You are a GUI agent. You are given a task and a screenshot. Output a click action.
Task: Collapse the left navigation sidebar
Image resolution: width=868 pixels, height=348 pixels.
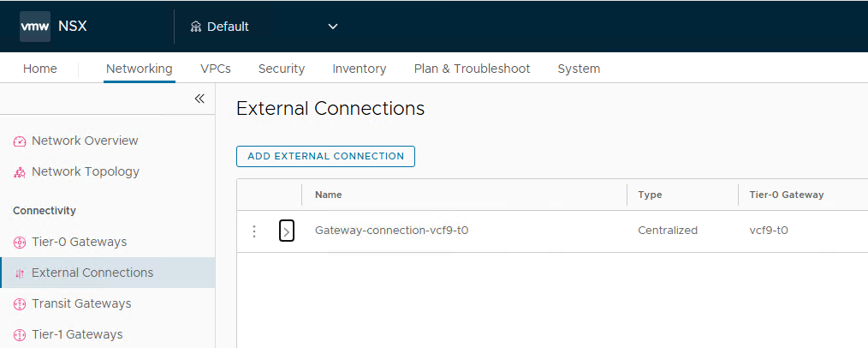[x=199, y=99]
